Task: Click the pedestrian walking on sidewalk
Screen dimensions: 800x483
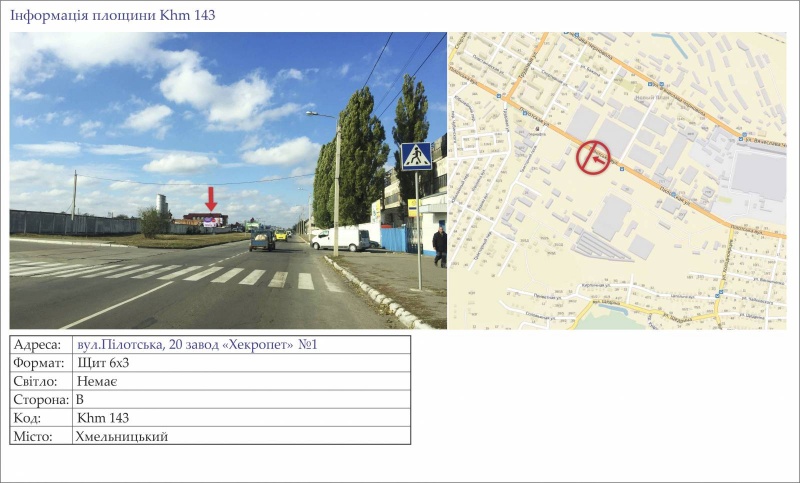Action: 440,246
